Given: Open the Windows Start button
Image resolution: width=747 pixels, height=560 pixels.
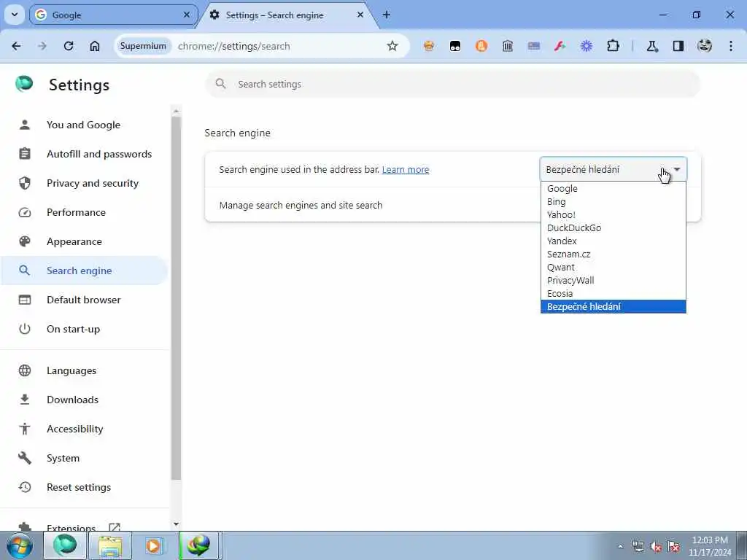Looking at the screenshot, I should click(x=19, y=545).
